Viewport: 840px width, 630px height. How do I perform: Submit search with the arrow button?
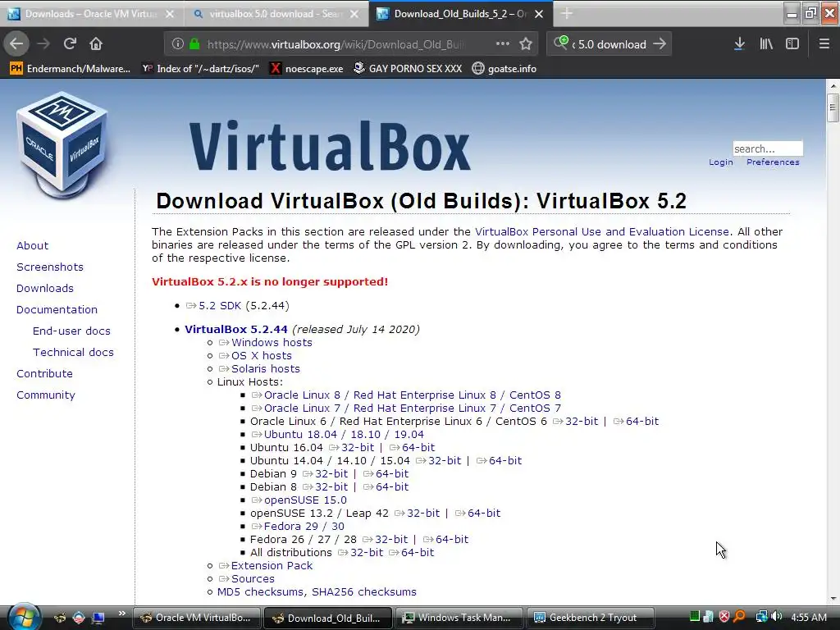pos(660,44)
